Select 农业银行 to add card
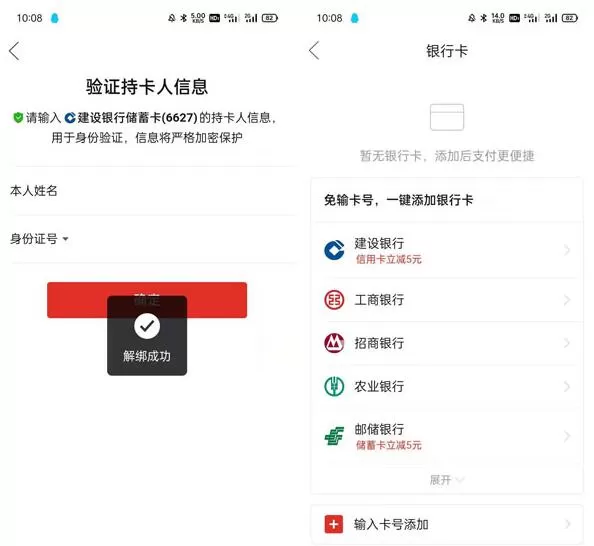 (447, 386)
